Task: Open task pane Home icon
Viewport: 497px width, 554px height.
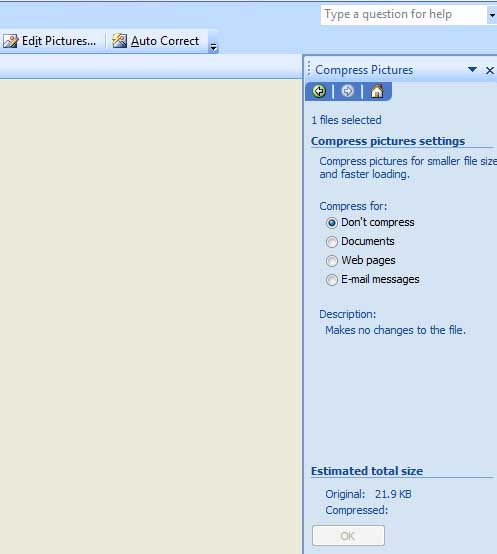Action: coord(377,92)
